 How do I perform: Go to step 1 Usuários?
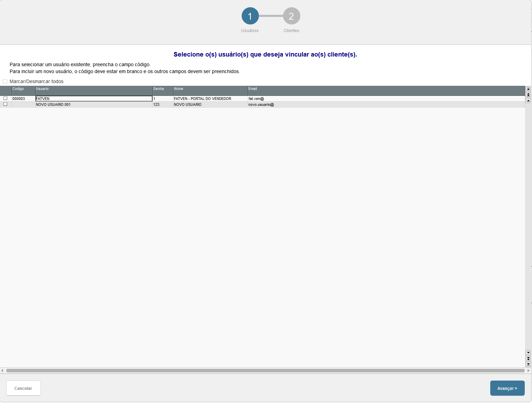tap(250, 16)
